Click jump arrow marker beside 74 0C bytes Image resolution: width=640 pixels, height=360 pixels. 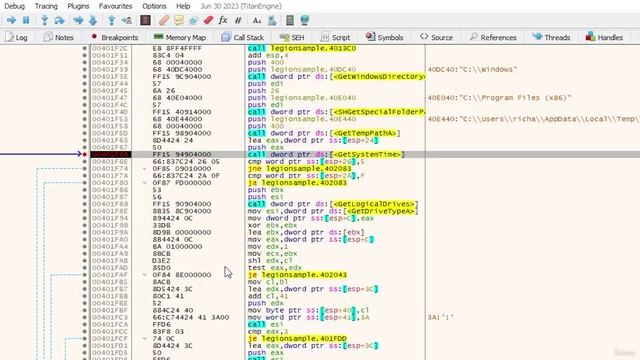point(144,338)
